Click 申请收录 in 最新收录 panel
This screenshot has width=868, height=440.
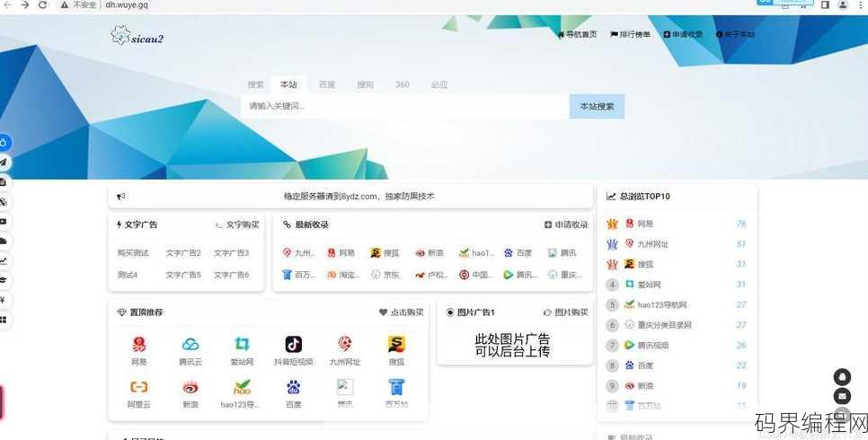click(566, 224)
